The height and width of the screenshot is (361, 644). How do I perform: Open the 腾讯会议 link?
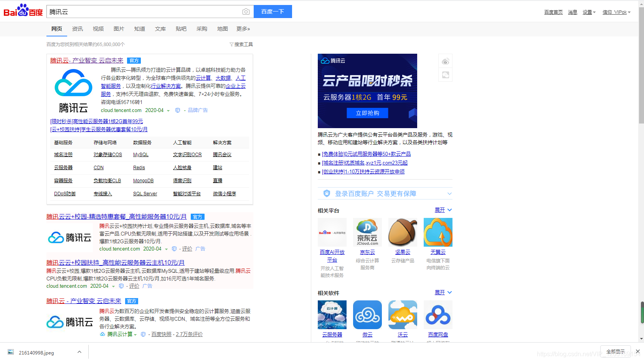tap(222, 155)
